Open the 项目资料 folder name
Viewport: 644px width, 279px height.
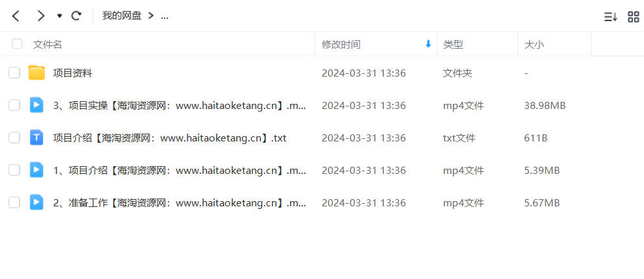coord(73,73)
